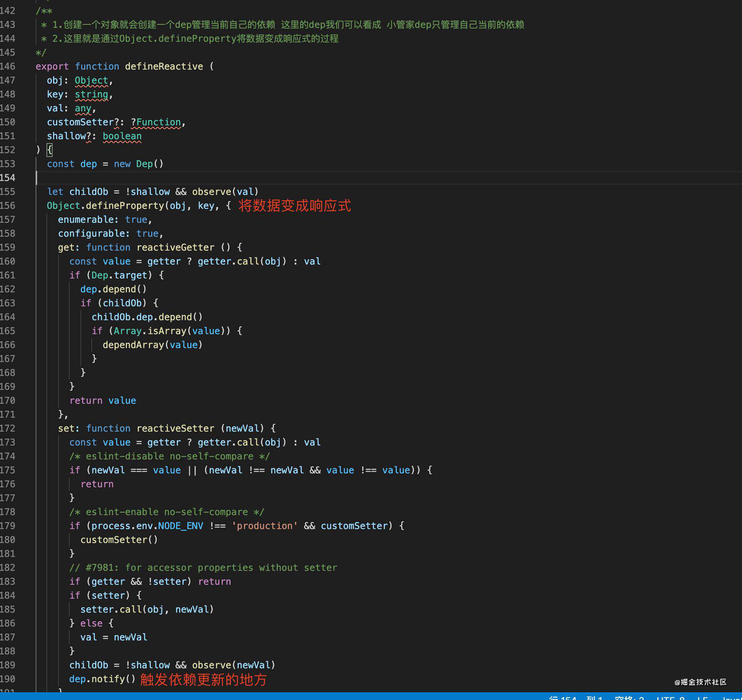The image size is (742, 700).
Task: Click the string type of key parameter
Action: pyautogui.click(x=91, y=94)
